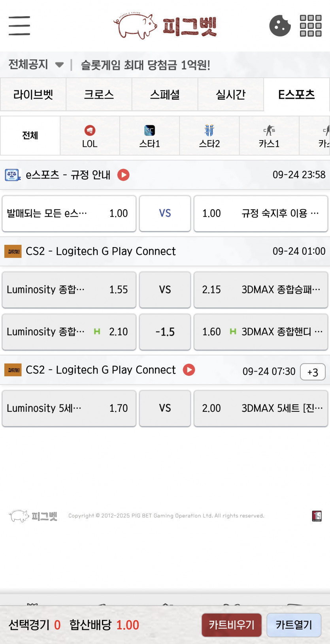Open the hamburger menu

click(19, 26)
